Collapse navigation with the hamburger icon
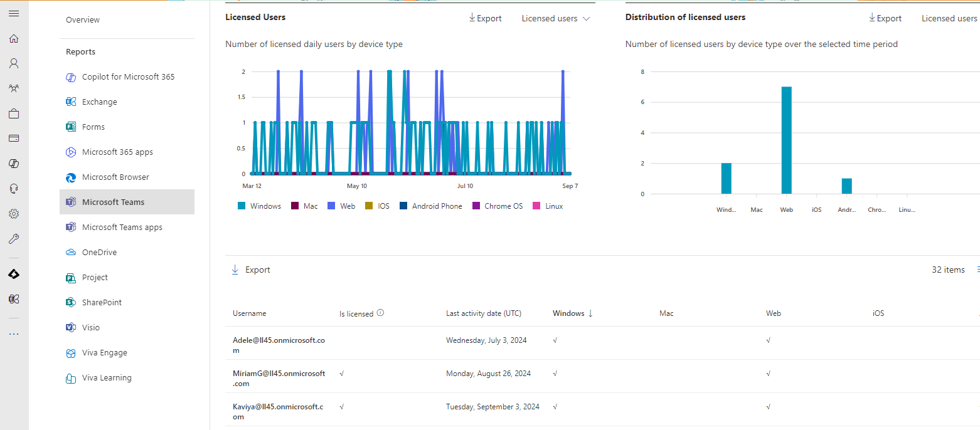 tap(14, 13)
